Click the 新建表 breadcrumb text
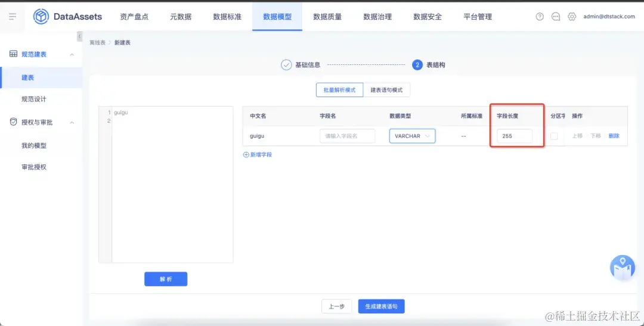Viewport: 644px width, 326px height. (x=122, y=43)
